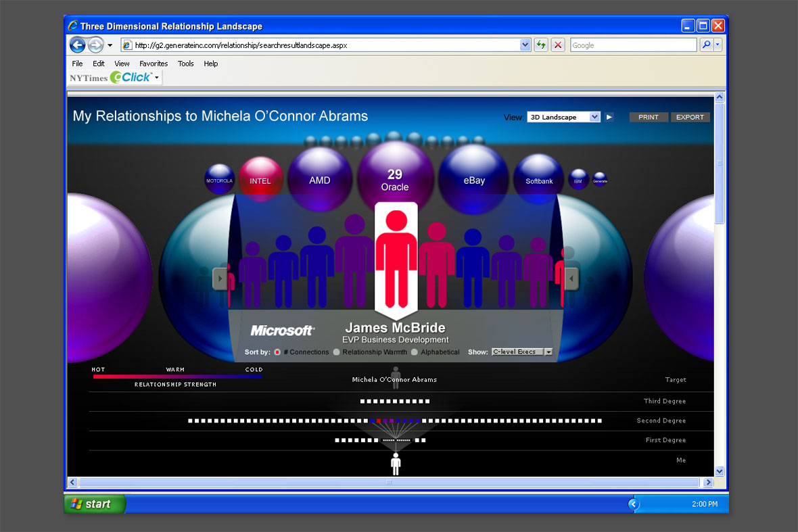Open the View menu
798x532 pixels.
point(122,64)
